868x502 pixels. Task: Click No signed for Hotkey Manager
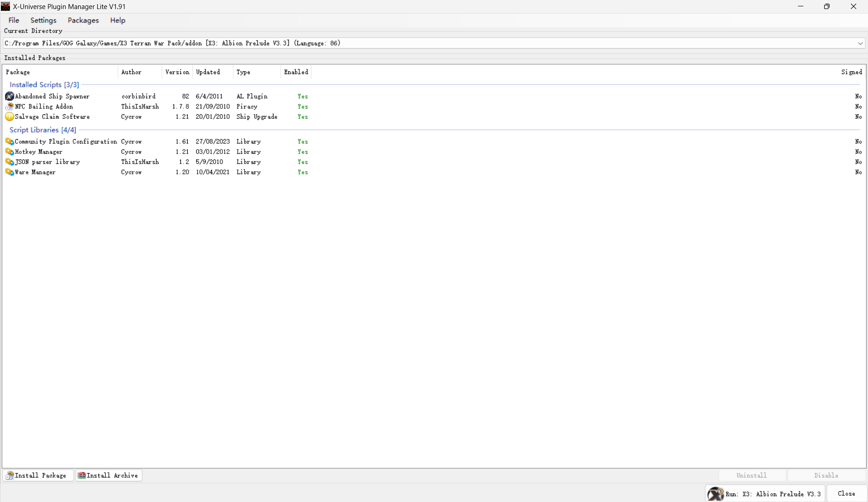pos(859,152)
